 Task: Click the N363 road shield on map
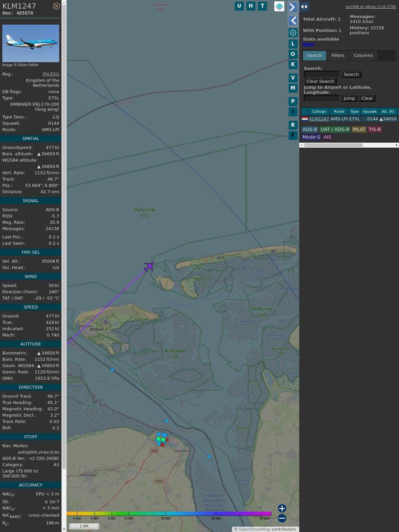(159, 481)
